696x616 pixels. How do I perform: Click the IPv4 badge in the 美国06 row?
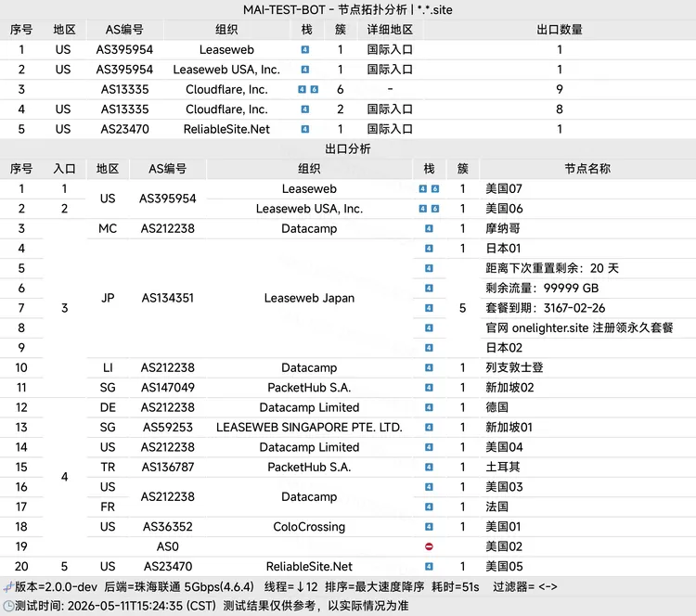(x=422, y=209)
